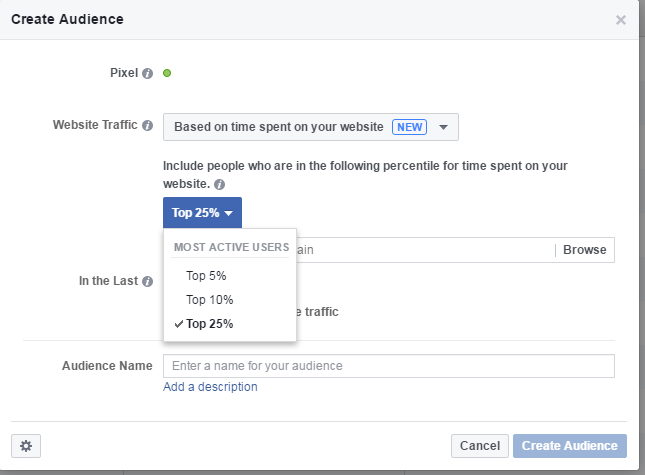This screenshot has height=475, width=645.
Task: Click the Browse button
Action: click(585, 250)
